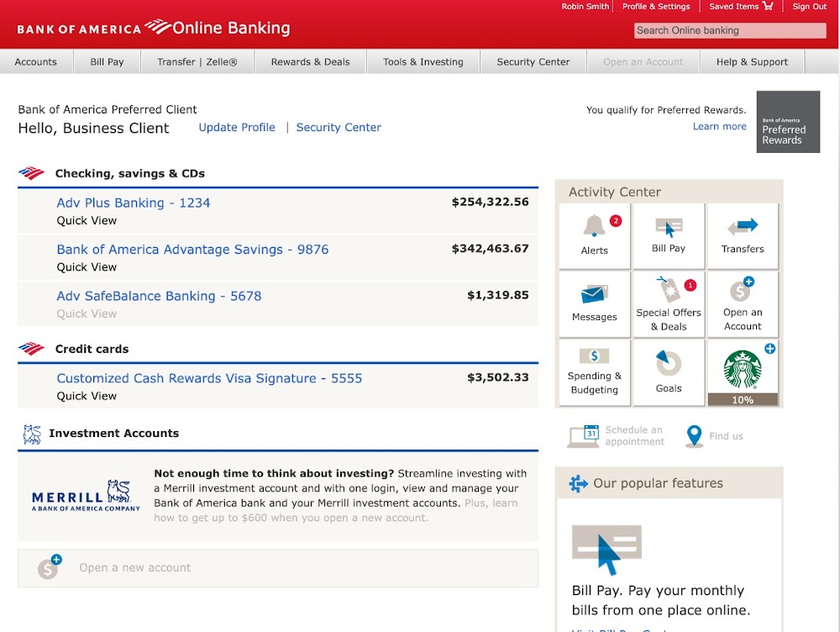Click the Activity Center heading

pos(615,192)
